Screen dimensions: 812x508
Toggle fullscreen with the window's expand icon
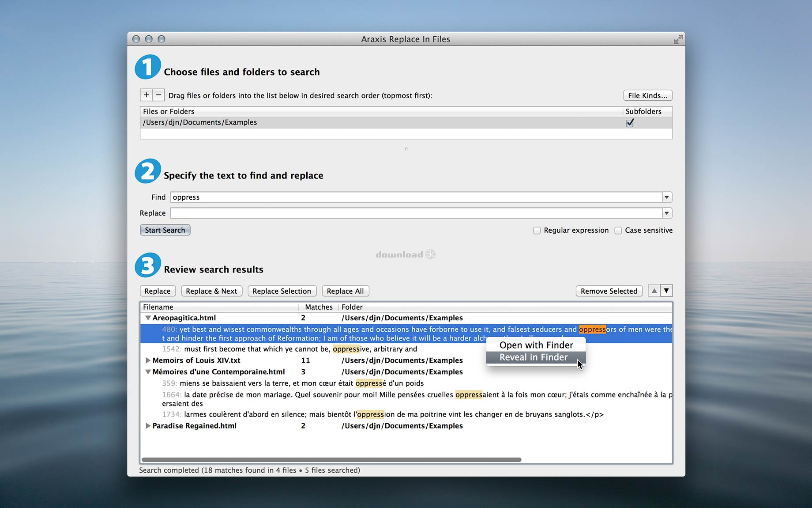click(678, 39)
